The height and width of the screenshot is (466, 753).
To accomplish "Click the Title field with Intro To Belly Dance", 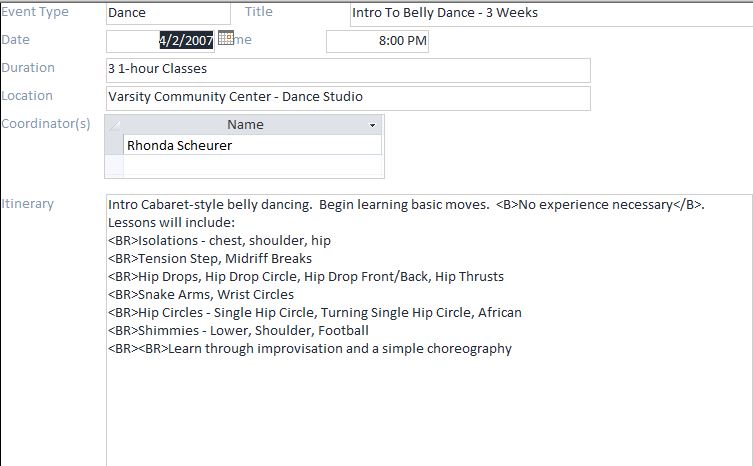I will (x=550, y=13).
